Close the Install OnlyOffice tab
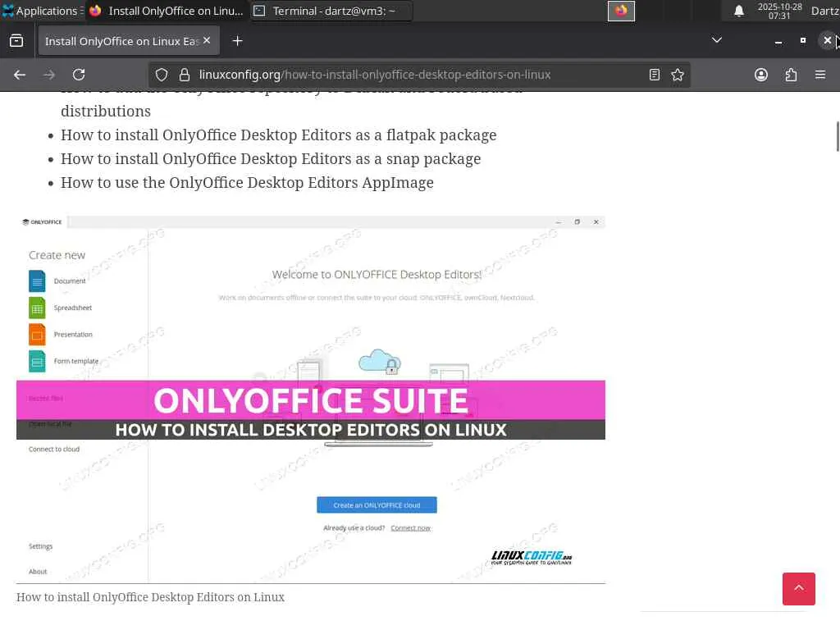This screenshot has width=840, height=630. [x=207, y=41]
